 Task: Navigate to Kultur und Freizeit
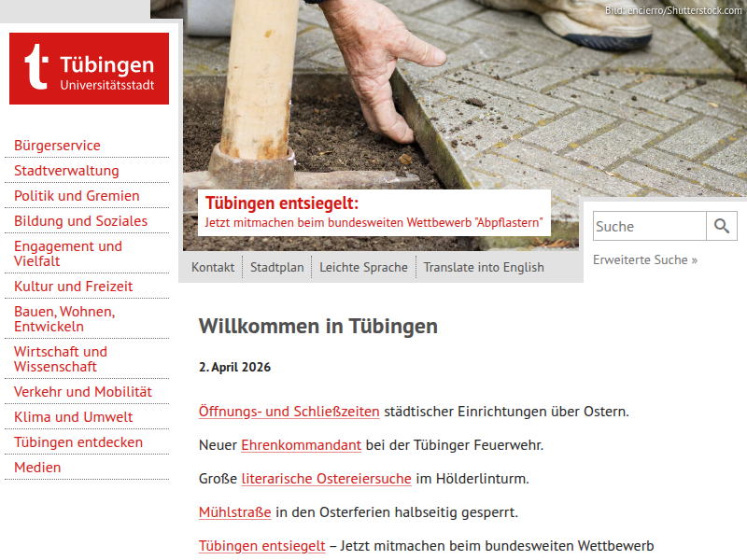click(x=73, y=287)
